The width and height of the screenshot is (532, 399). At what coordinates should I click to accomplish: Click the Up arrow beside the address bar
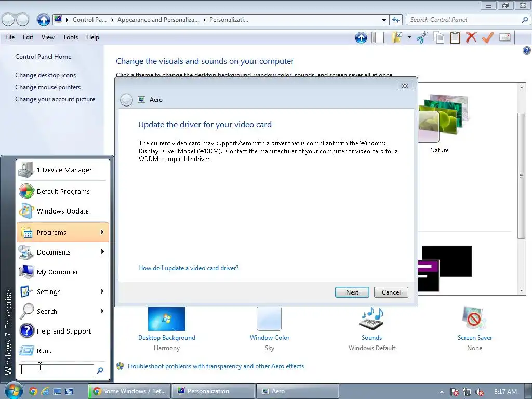[44, 20]
